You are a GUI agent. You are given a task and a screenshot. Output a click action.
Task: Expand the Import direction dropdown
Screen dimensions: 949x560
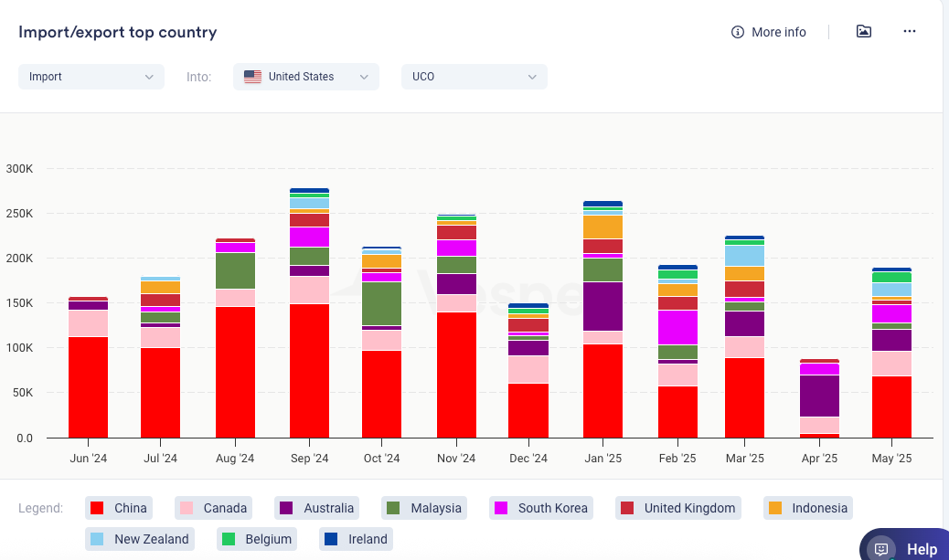point(91,77)
